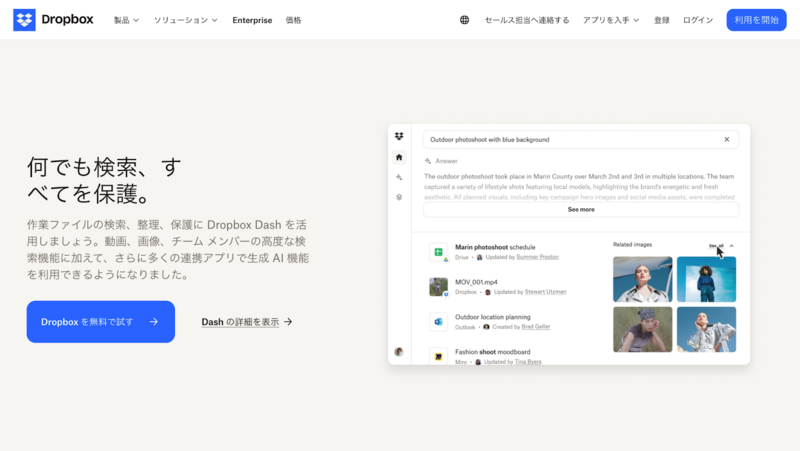Open the 価格 pricing page
This screenshot has height=451, width=800.
pos(293,20)
